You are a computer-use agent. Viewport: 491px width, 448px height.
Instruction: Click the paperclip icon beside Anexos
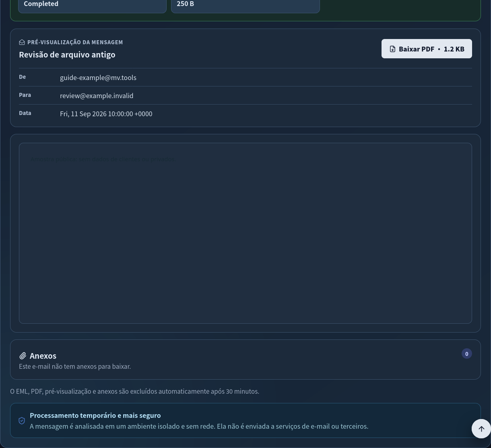23,356
